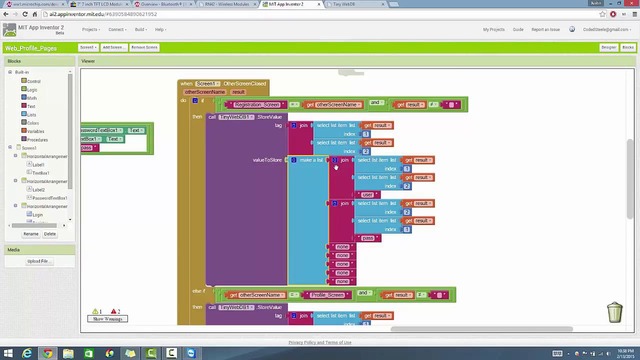Screen dimensions: 640x360
Task: Open the Projects menu
Action: tap(91, 29)
